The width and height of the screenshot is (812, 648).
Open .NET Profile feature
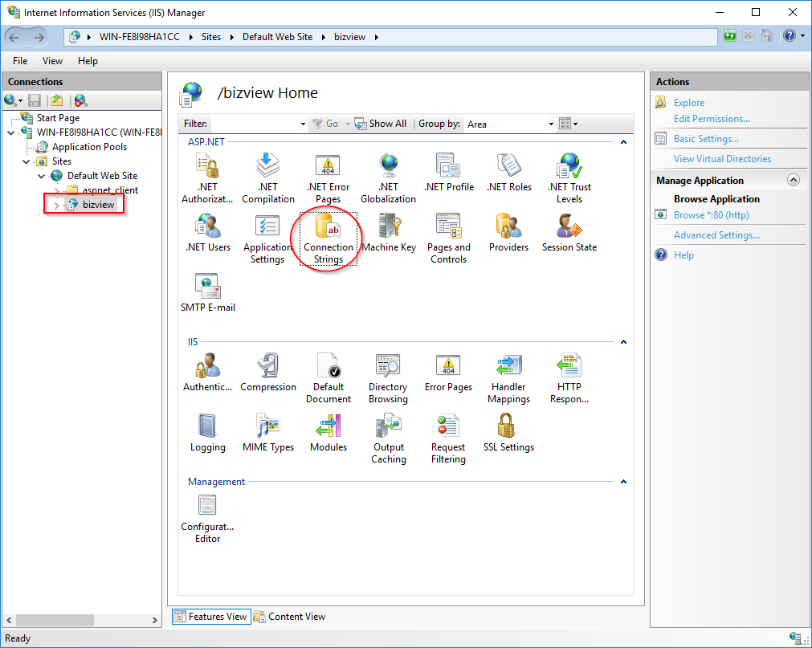click(448, 173)
